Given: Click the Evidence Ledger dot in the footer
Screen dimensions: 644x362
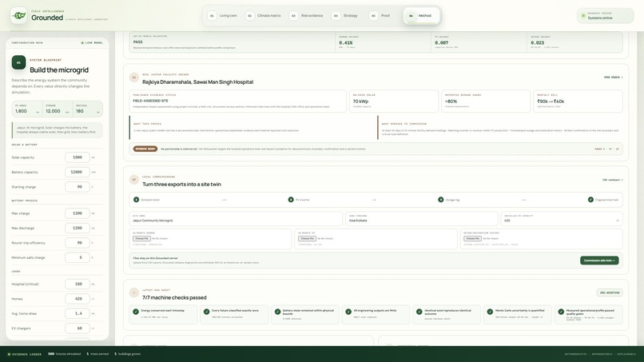Looking at the screenshot, I should click(x=9, y=354).
